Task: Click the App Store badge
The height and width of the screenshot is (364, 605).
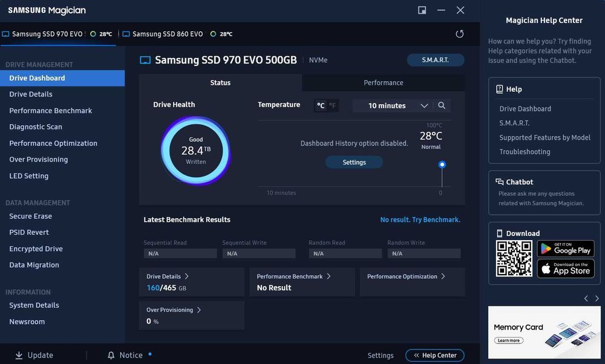Action: [565, 268]
